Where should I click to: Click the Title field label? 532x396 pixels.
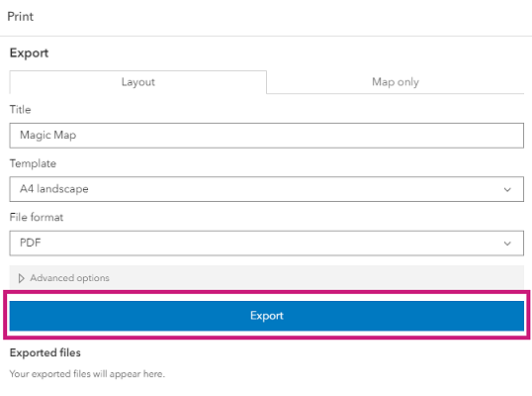pos(20,109)
